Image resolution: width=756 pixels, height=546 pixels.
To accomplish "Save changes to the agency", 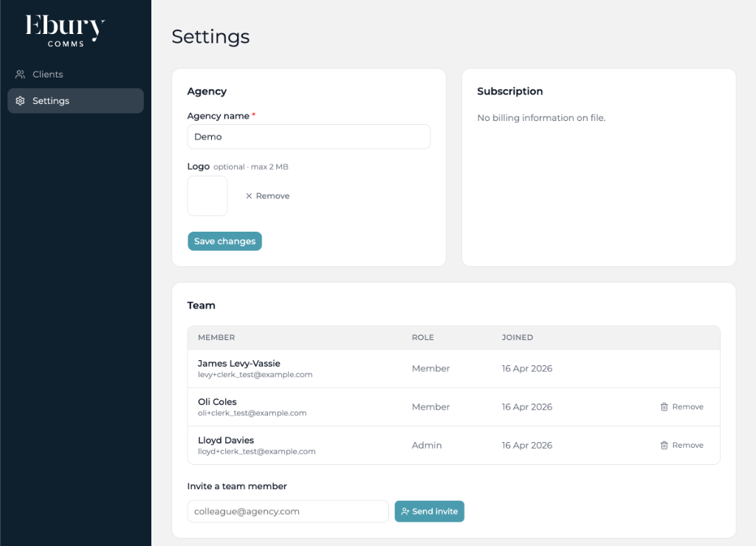I will (224, 241).
